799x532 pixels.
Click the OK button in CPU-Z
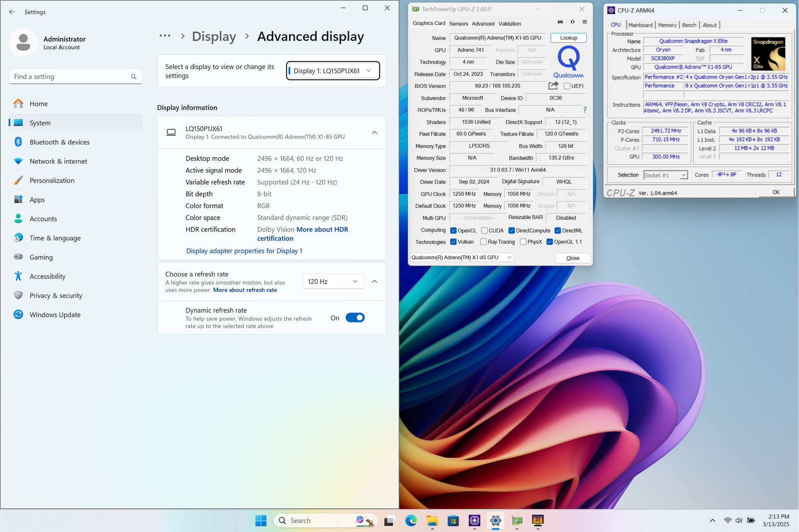(x=776, y=192)
